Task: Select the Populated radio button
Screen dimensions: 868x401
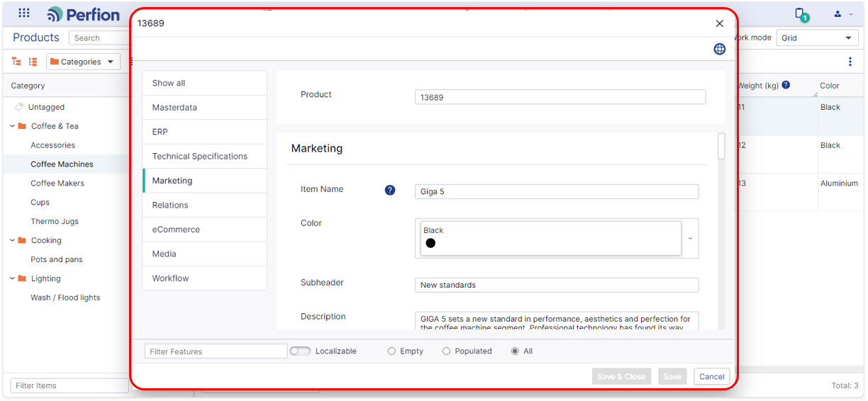Action: 446,351
